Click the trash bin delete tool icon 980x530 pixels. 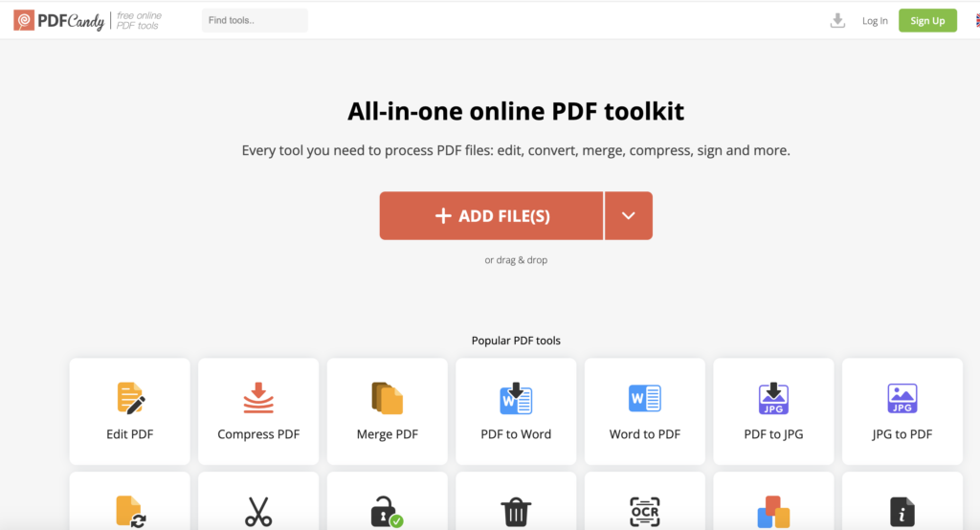[x=516, y=512]
